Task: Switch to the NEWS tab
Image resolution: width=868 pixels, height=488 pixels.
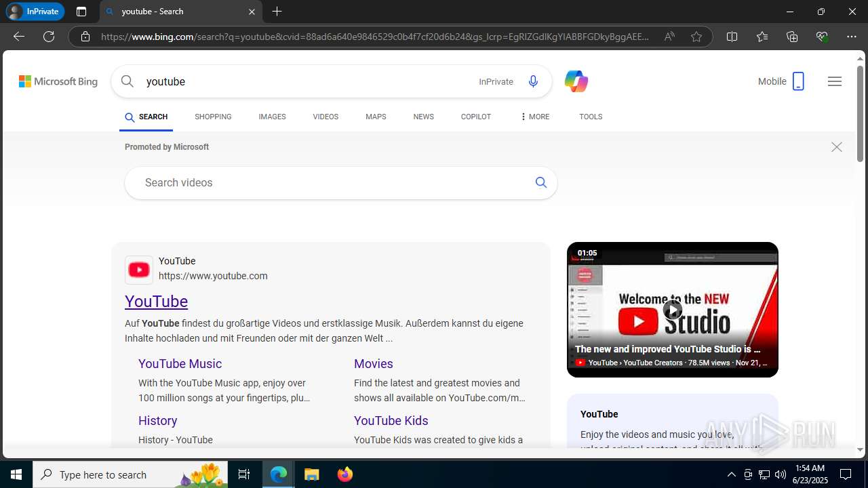Action: coord(423,117)
